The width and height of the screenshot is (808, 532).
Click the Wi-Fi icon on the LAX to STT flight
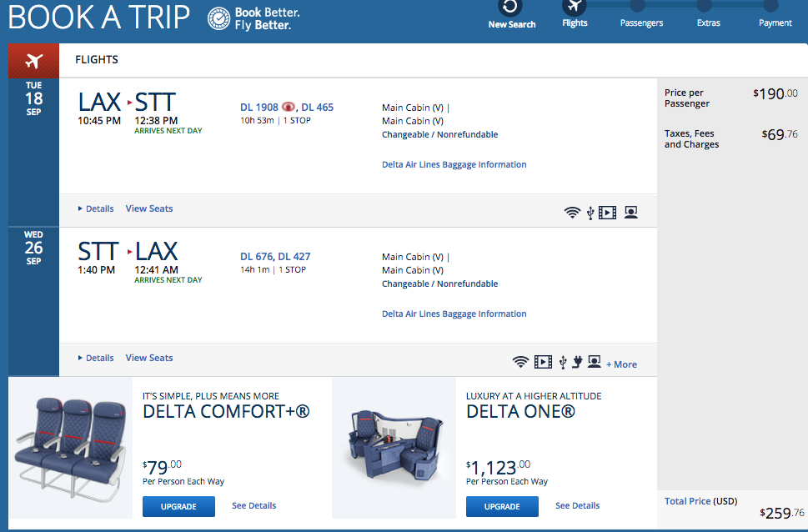pyautogui.click(x=572, y=212)
